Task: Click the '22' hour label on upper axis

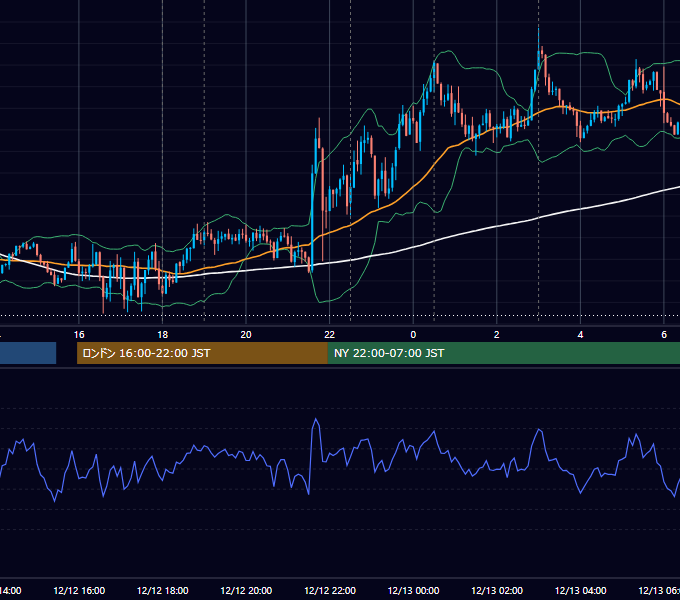Action: [x=330, y=335]
